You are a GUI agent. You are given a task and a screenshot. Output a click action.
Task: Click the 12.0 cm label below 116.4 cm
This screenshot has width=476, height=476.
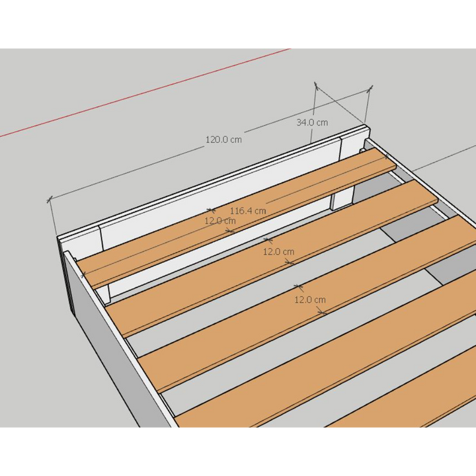[x=219, y=221]
